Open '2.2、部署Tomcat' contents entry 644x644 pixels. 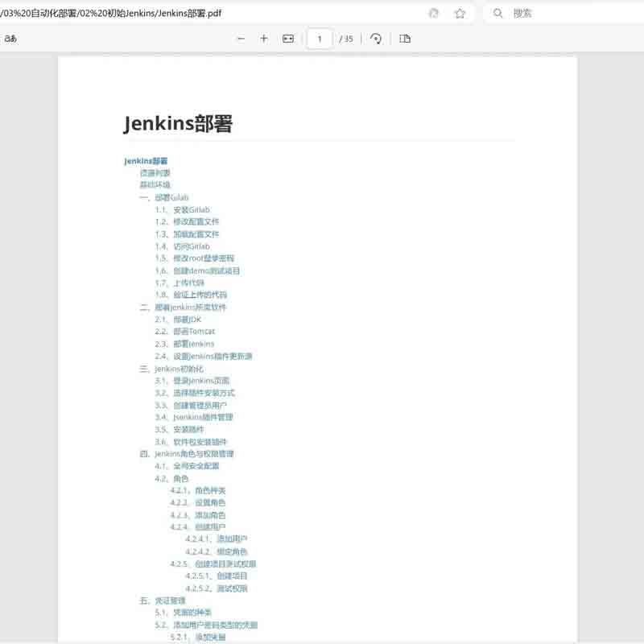185,331
